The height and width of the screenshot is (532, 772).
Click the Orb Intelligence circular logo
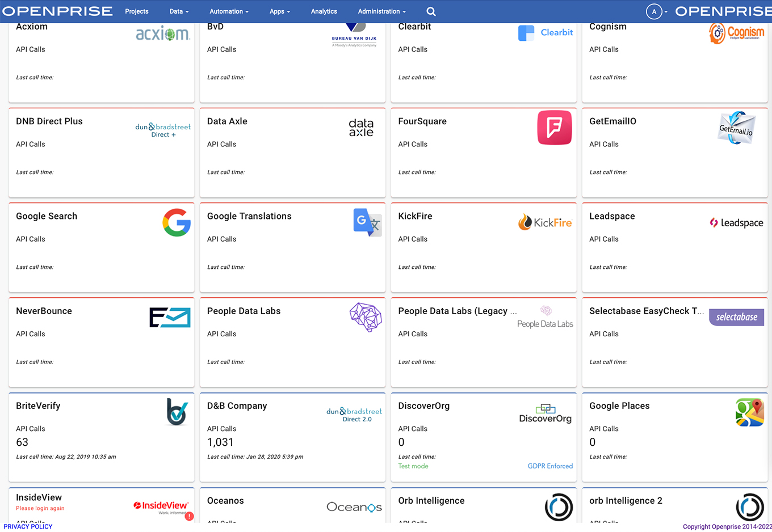tap(559, 507)
